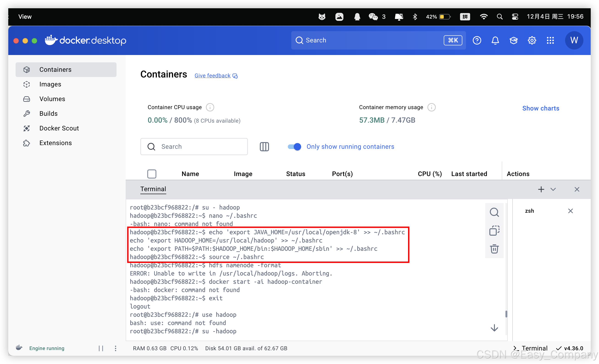Viewport: 599px width, 364px height.
Task: Select the zsh terminal session
Action: [529, 211]
